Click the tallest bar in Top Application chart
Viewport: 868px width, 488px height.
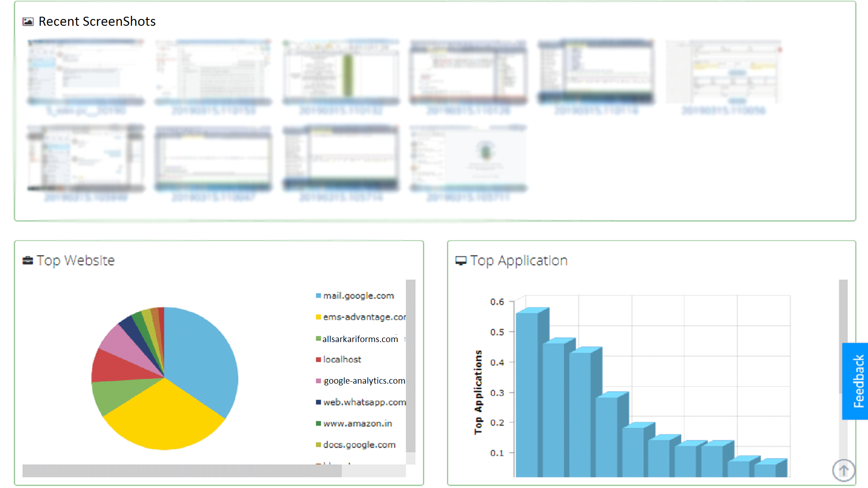click(x=527, y=393)
